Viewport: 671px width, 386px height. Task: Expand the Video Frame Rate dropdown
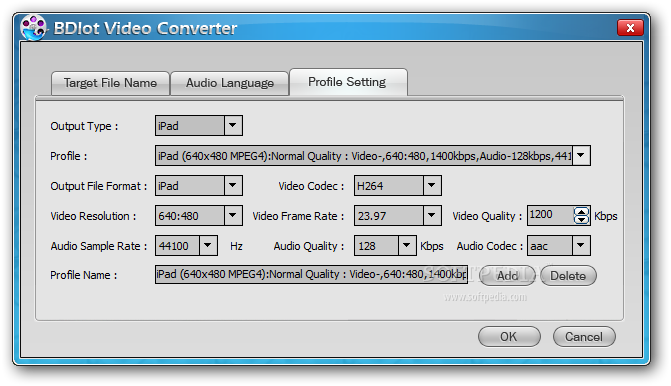click(x=432, y=216)
